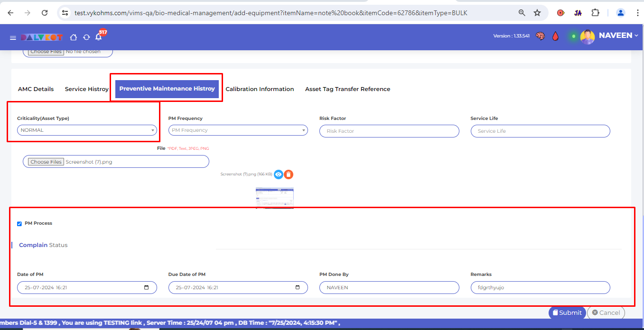Cancel the equipment form

tap(606, 313)
